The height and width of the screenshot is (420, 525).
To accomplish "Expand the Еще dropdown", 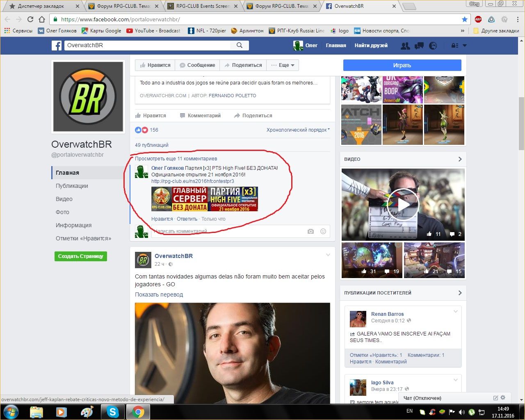I will click(x=283, y=65).
